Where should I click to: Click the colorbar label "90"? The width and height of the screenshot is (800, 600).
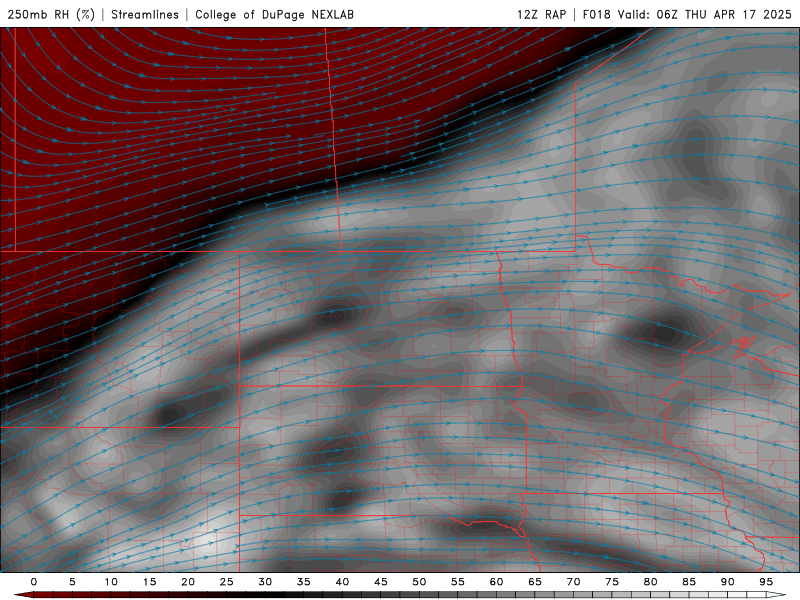coord(728,582)
